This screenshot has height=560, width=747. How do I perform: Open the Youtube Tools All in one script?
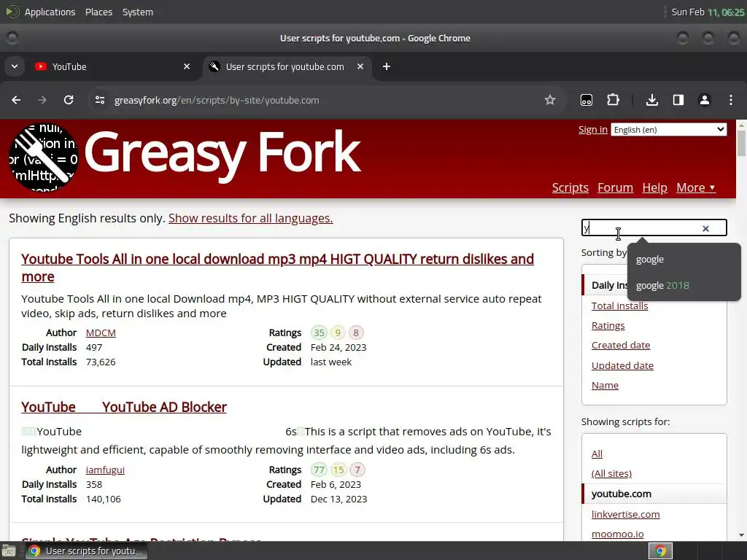(x=277, y=268)
